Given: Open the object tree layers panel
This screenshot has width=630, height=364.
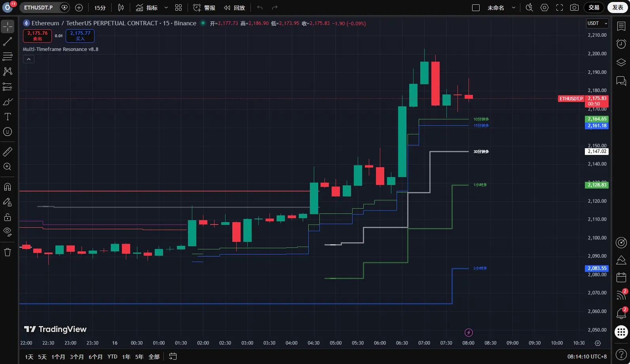Looking at the screenshot, I should pyautogui.click(x=621, y=62).
